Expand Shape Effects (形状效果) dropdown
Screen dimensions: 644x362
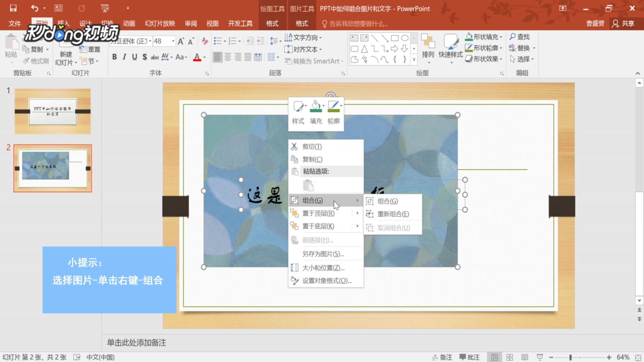501,59
